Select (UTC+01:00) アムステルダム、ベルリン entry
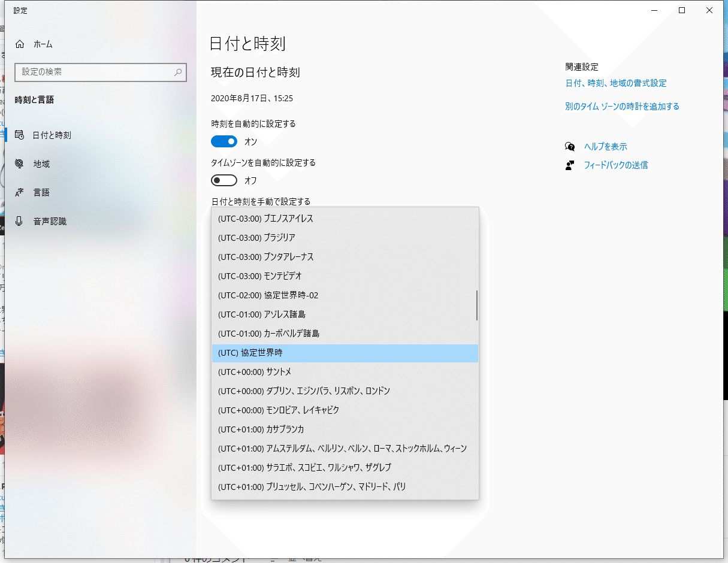The height and width of the screenshot is (563, 728). pos(345,449)
